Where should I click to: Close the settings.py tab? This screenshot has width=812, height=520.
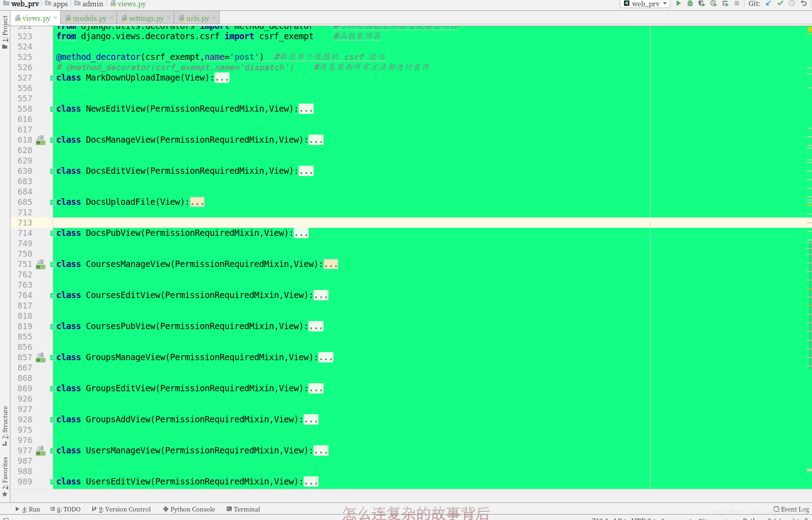point(169,18)
